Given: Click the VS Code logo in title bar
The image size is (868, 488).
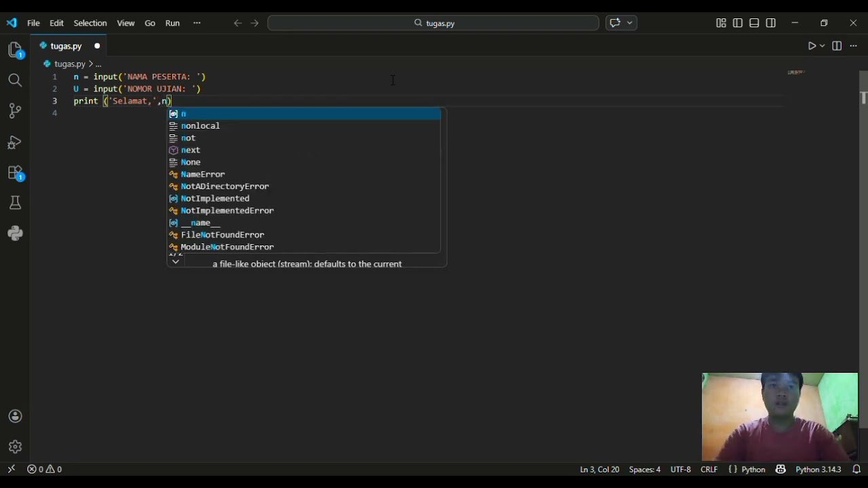Looking at the screenshot, I should (12, 23).
